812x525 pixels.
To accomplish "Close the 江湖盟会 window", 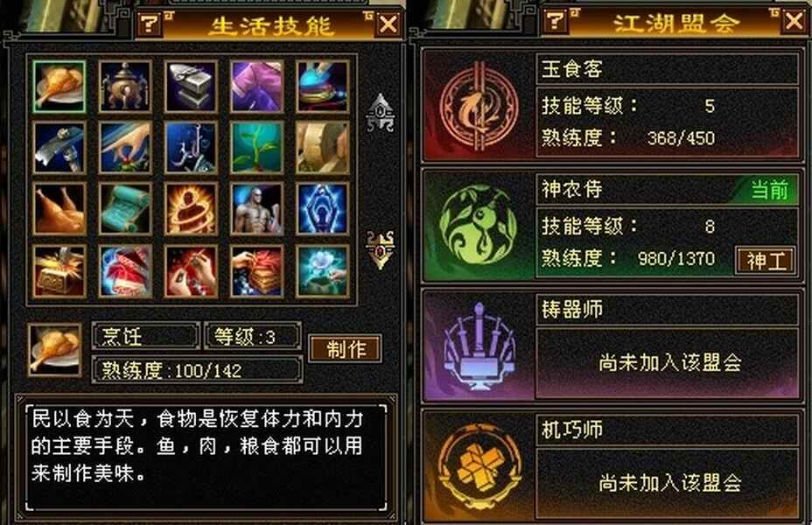I will click(794, 22).
